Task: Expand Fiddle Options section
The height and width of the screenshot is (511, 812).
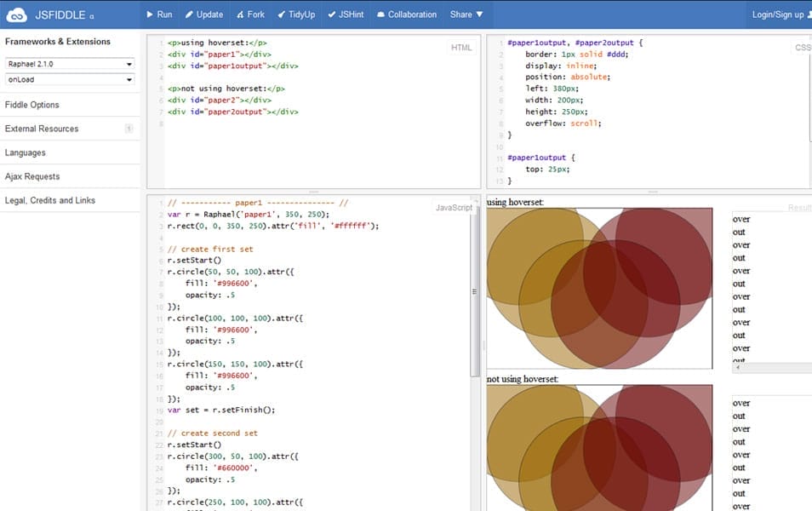Action: click(x=32, y=105)
